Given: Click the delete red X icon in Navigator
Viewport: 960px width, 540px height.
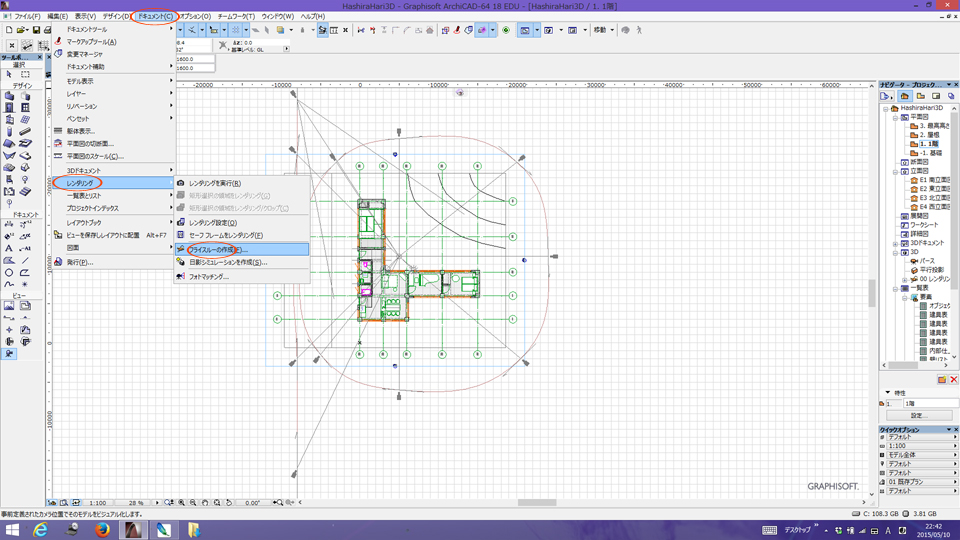Looking at the screenshot, I should pyautogui.click(x=953, y=380).
